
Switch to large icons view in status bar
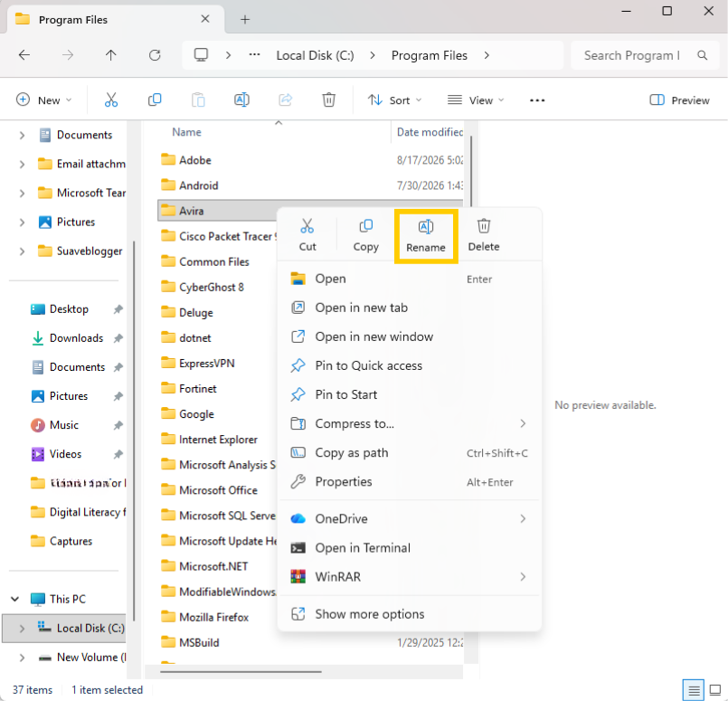pos(715,690)
